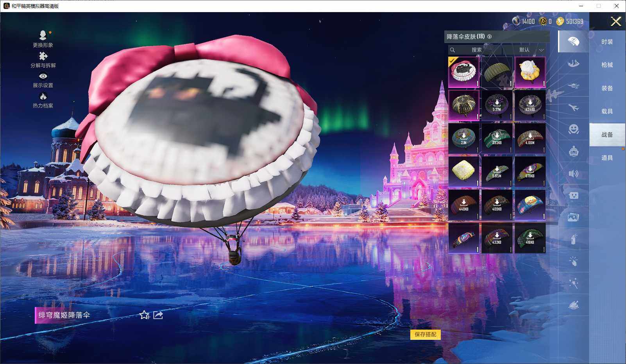Download the 432KB parachute skin
The width and height of the screenshot is (626, 364).
click(x=497, y=238)
